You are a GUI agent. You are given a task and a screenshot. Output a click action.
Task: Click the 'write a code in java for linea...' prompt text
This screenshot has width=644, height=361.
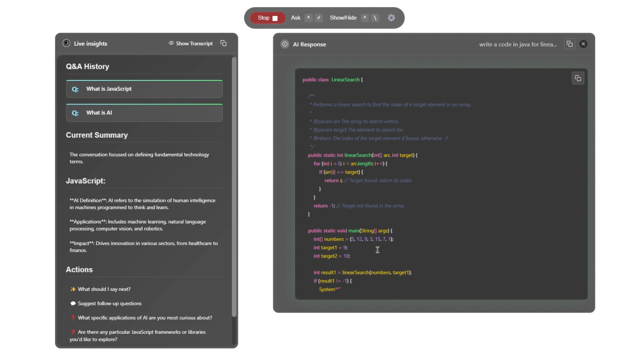coord(518,44)
